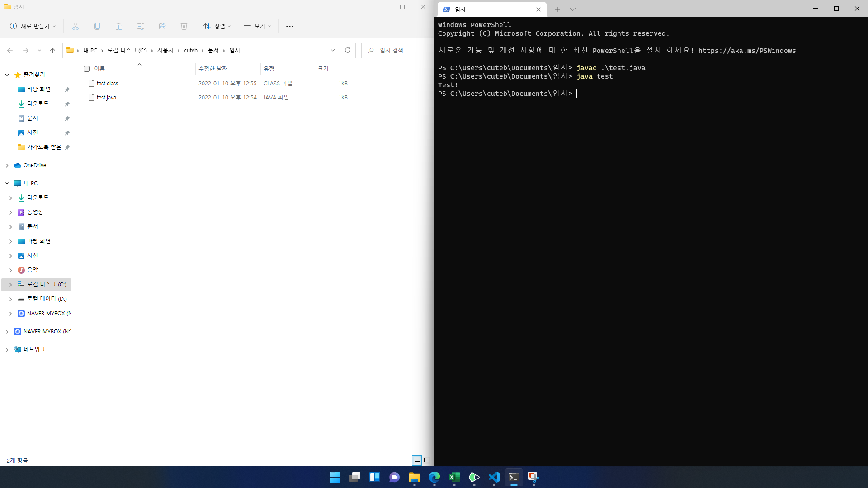Viewport: 868px width, 488px height.
Task: Refresh the current folder view
Action: [348, 50]
